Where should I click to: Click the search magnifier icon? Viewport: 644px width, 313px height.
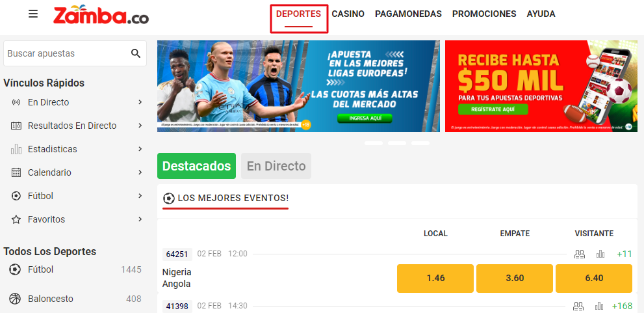click(x=136, y=53)
